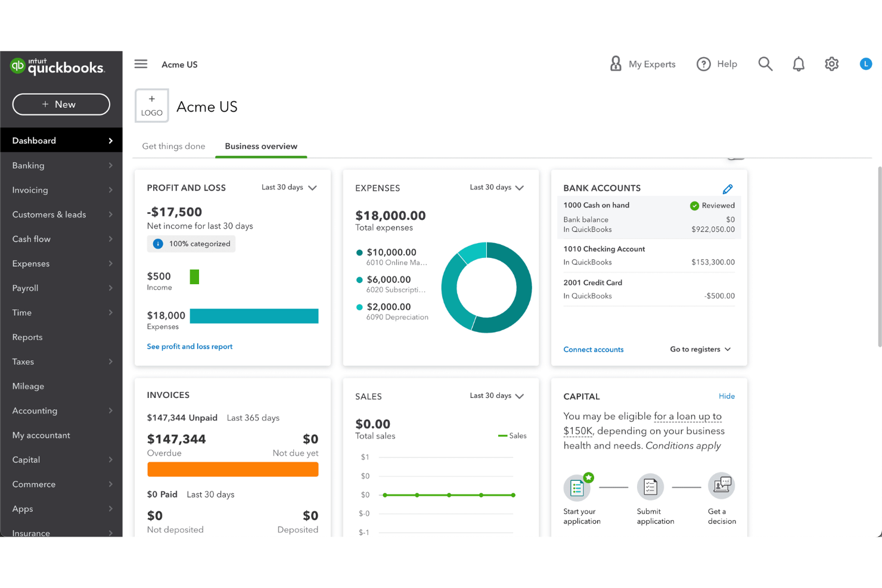This screenshot has width=882, height=588.
Task: Open Accounting in the sidebar
Action: click(61, 410)
